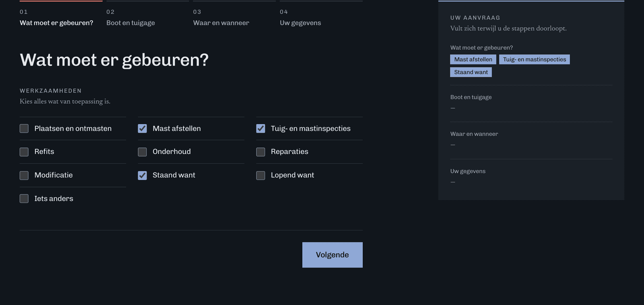Click the Tuig- en mastinspecties summary tag

(x=535, y=59)
